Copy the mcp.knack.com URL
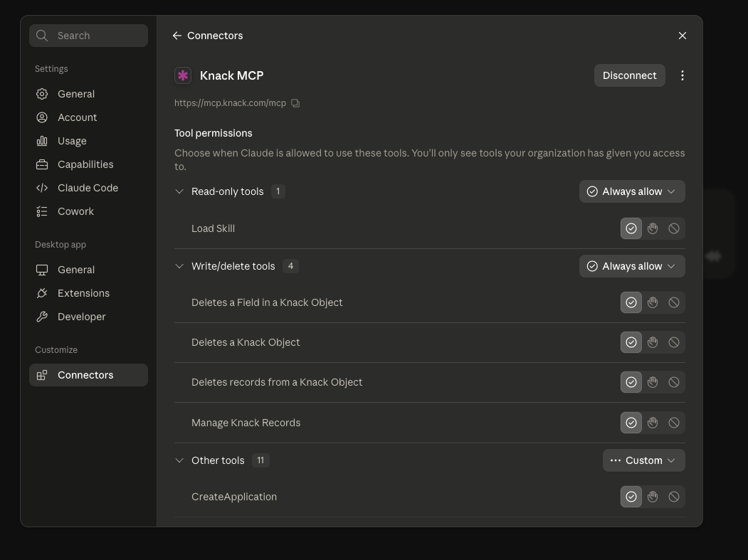The height and width of the screenshot is (560, 748). (295, 103)
